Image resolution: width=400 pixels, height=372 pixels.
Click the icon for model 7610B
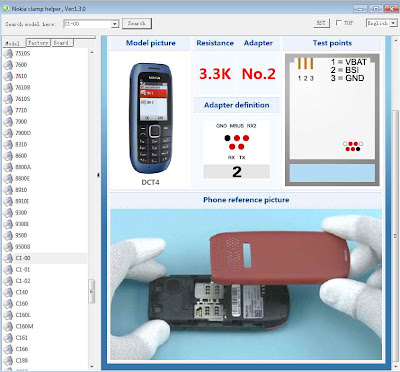pyautogui.click(x=8, y=87)
